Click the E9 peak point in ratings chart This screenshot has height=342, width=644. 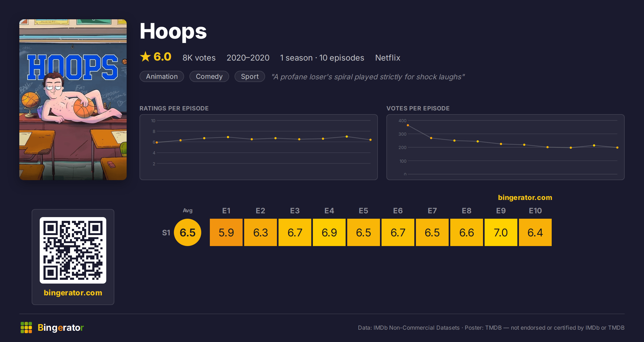tap(347, 137)
